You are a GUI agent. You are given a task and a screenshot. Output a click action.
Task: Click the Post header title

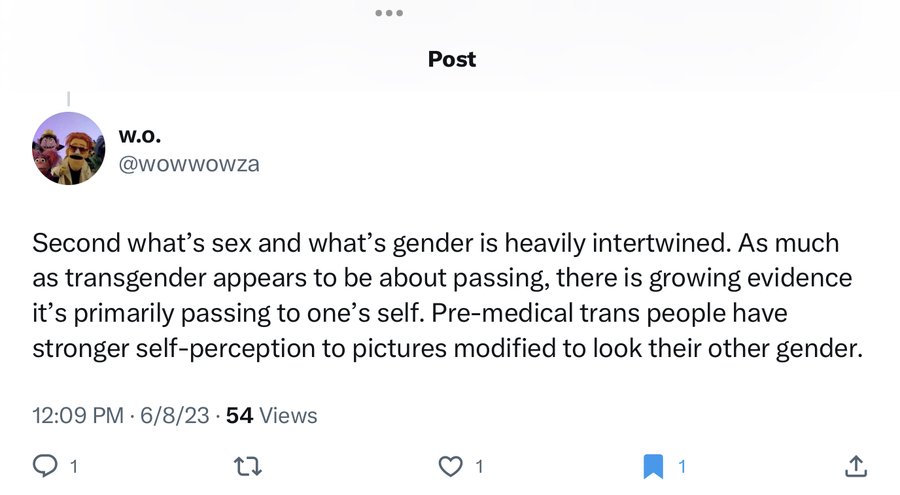click(x=452, y=59)
